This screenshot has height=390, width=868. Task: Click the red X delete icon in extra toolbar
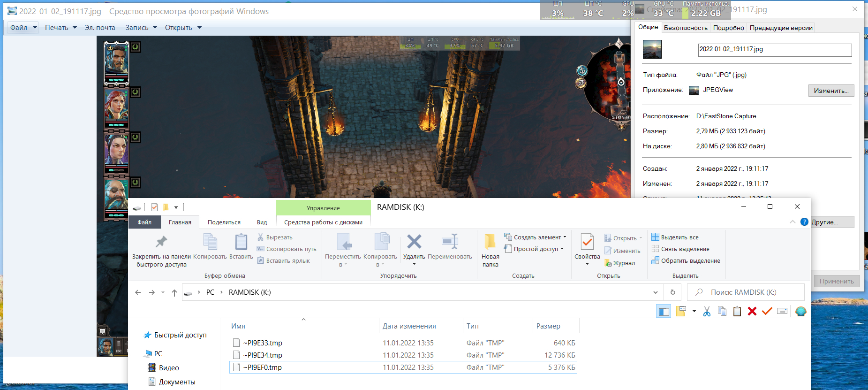(752, 311)
